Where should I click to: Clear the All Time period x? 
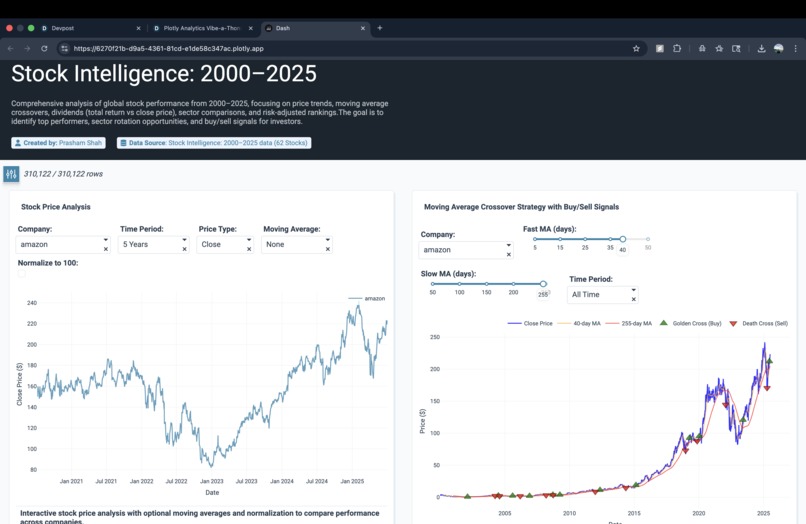(633, 299)
